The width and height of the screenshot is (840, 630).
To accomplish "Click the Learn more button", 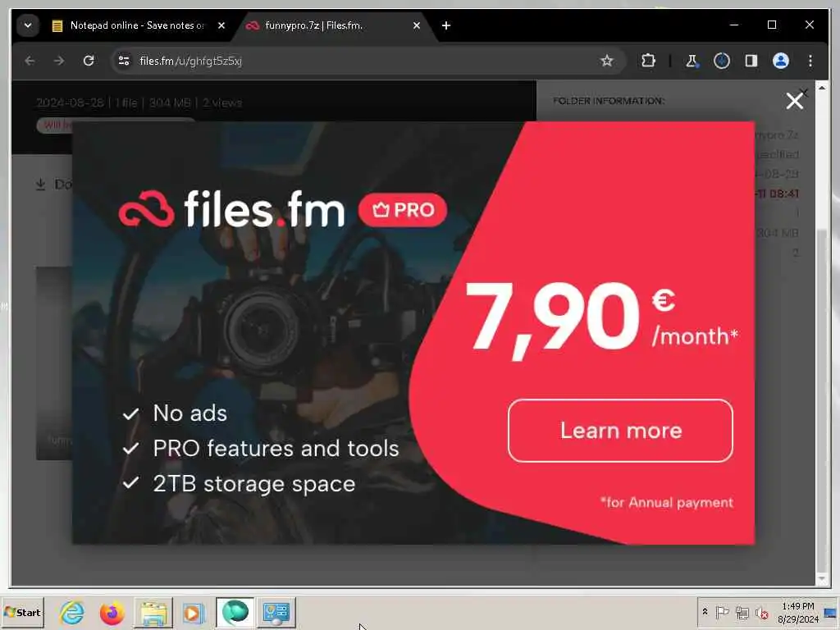I will click(620, 430).
